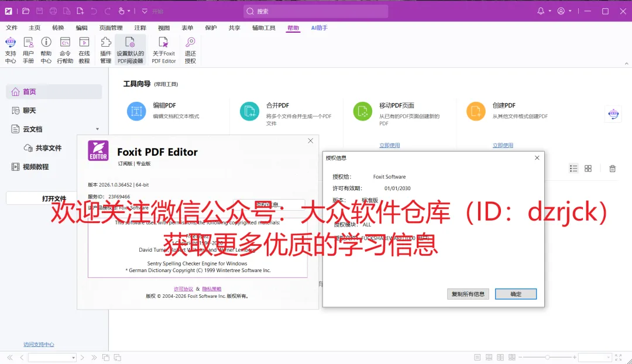Image resolution: width=632 pixels, height=364 pixels.
Task: Click the trash delete icon above file list
Action: 612,169
